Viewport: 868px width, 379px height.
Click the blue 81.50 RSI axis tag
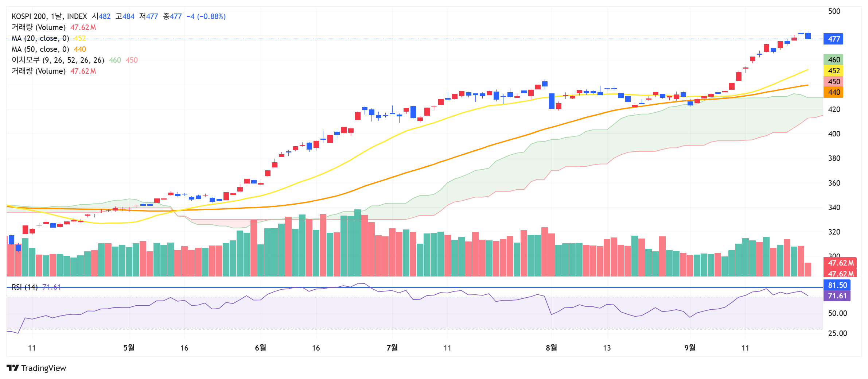click(x=837, y=285)
